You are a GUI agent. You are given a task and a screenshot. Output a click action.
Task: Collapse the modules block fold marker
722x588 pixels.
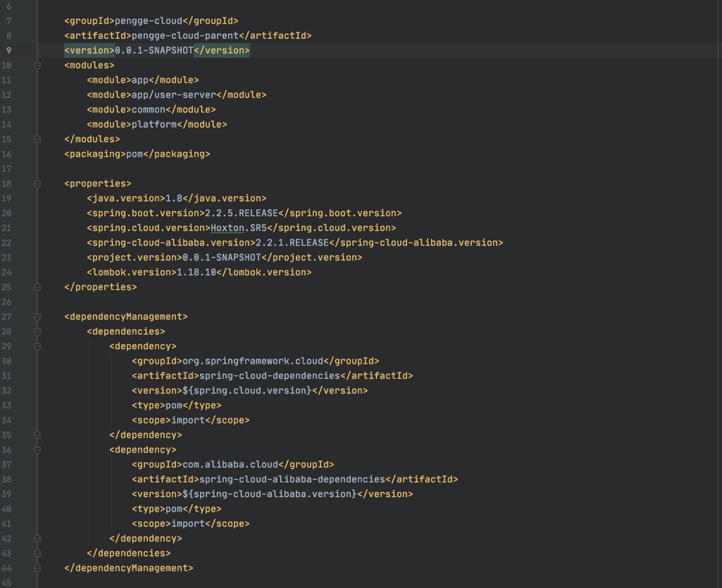(38, 65)
